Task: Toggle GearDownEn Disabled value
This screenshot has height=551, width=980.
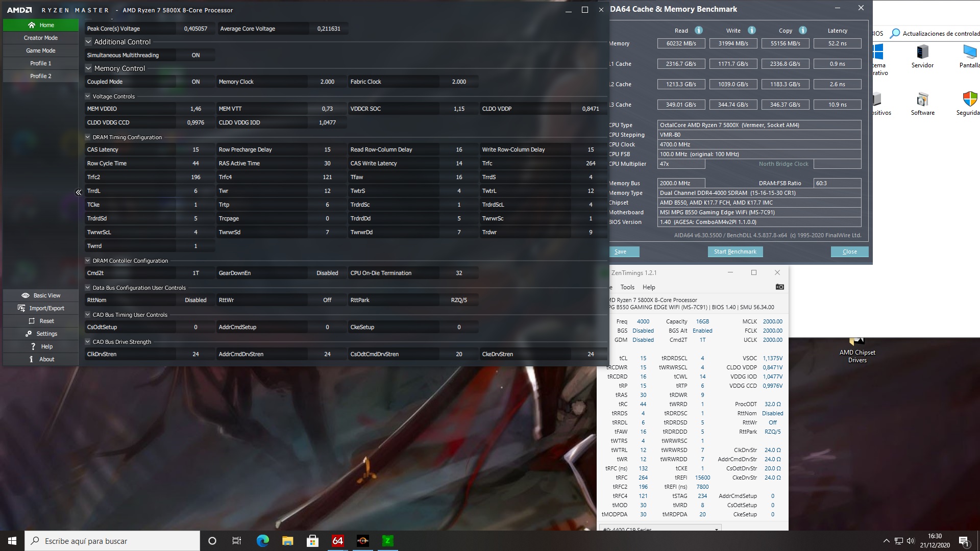Action: point(327,273)
